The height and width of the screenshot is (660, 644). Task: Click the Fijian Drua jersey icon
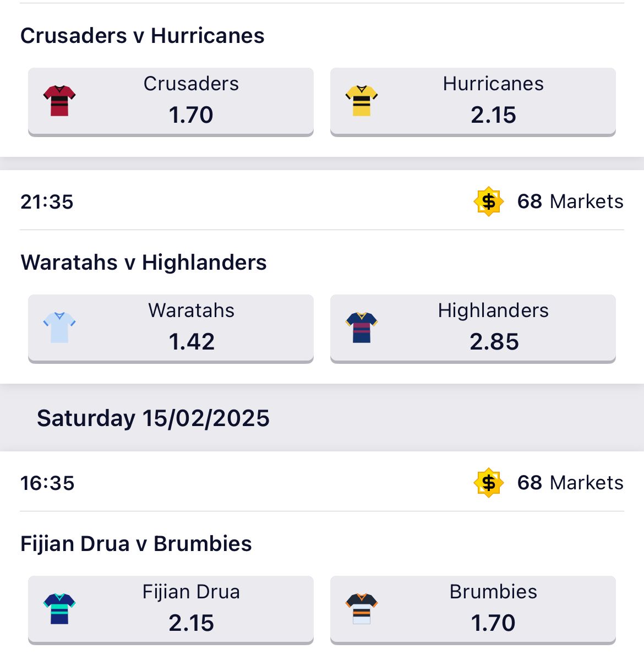pyautogui.click(x=59, y=609)
